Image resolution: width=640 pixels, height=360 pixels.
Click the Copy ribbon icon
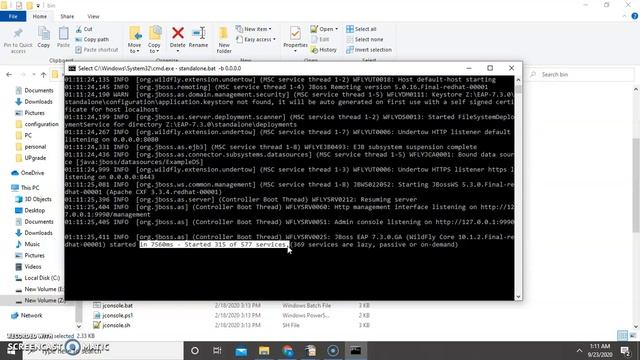pos(44,38)
